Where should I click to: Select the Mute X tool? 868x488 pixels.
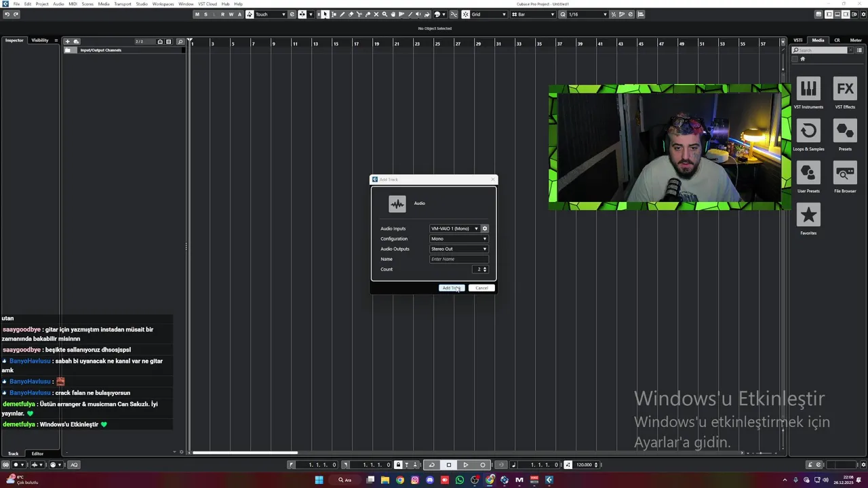pos(376,14)
